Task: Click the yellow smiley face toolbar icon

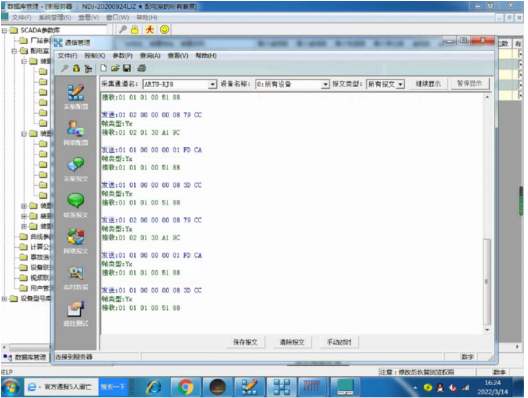Action: click(x=164, y=30)
